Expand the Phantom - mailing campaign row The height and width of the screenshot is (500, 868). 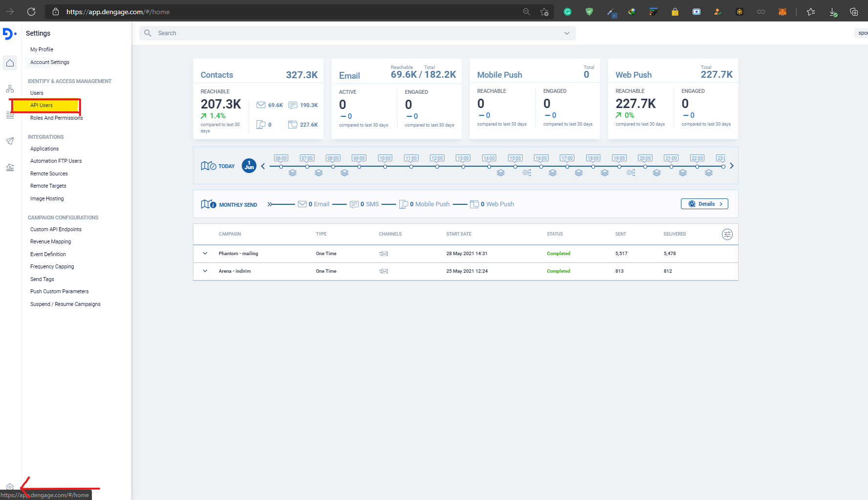[x=205, y=253]
